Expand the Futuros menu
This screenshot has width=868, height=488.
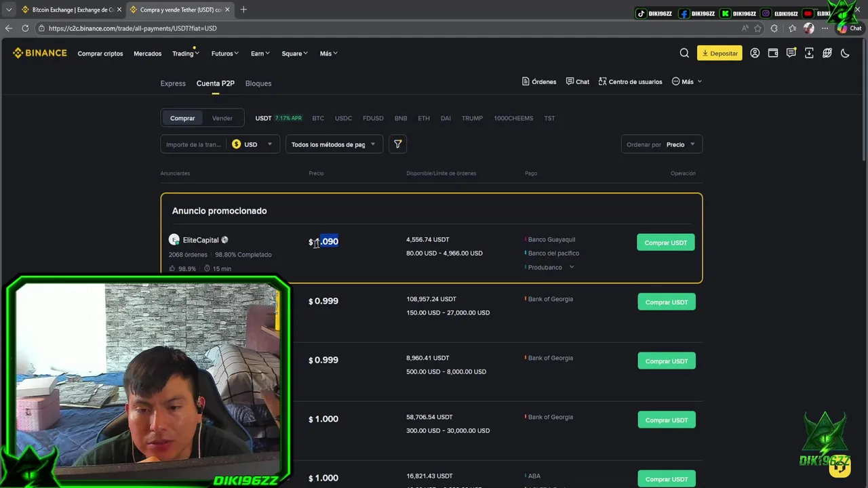[x=224, y=54]
